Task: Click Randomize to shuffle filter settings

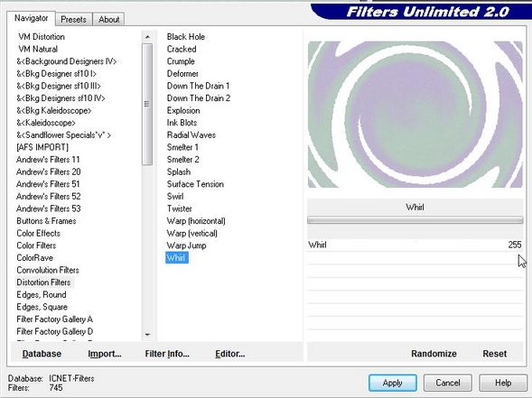Action: [x=434, y=354]
